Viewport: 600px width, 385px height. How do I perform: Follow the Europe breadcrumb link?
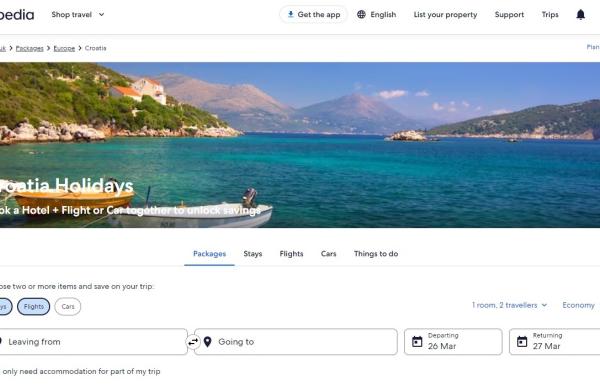click(x=64, y=48)
